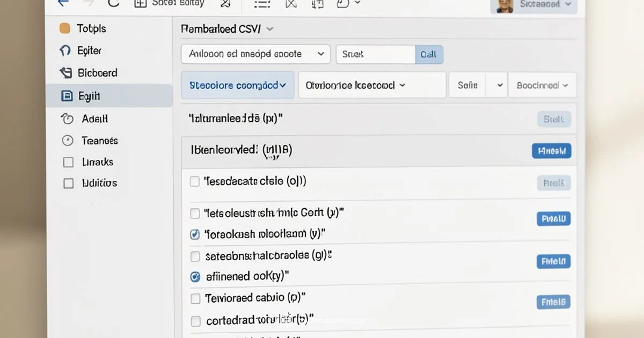This screenshot has width=644, height=338.
Task: Open the Pembarloed CSV dropdown
Action: (x=226, y=28)
